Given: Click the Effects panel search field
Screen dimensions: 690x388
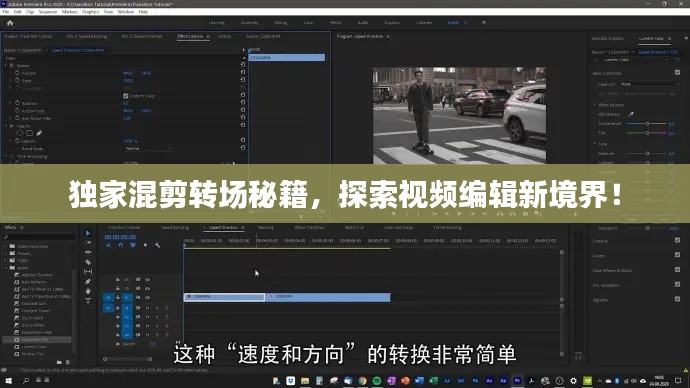Looking at the screenshot, I should coord(39,237).
